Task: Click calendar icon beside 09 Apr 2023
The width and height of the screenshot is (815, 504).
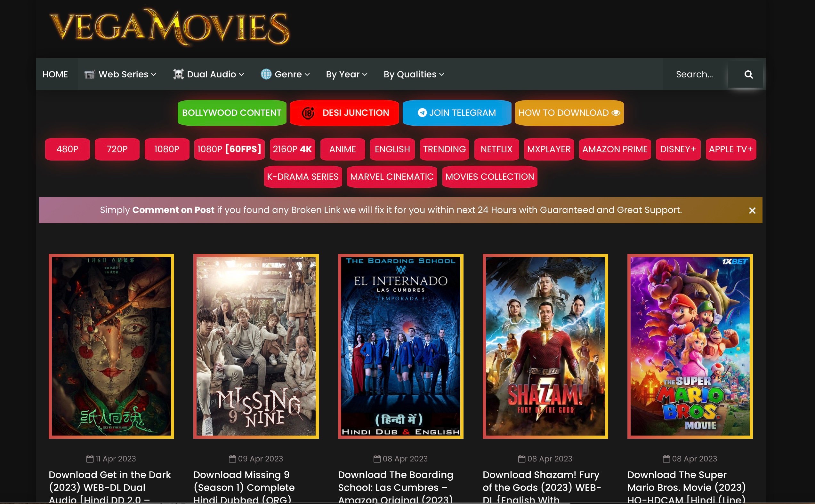Action: 232,459
